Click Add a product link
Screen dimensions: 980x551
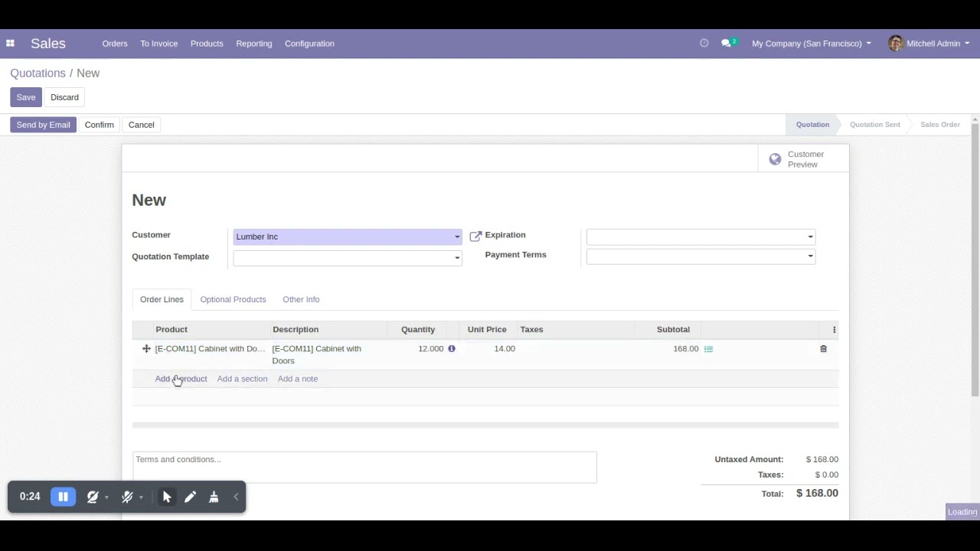181,379
